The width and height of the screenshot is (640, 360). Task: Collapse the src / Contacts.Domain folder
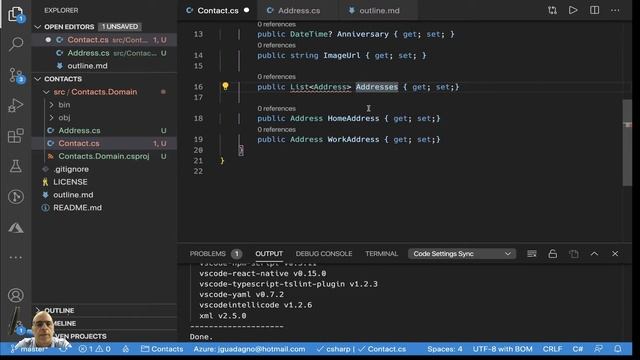(x=46, y=92)
